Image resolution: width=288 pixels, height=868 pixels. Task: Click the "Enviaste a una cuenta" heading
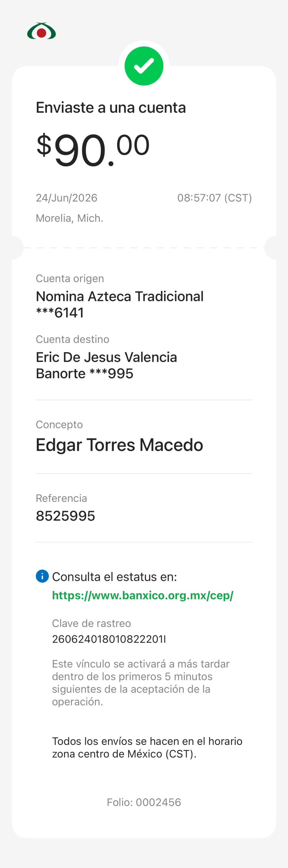click(x=111, y=108)
